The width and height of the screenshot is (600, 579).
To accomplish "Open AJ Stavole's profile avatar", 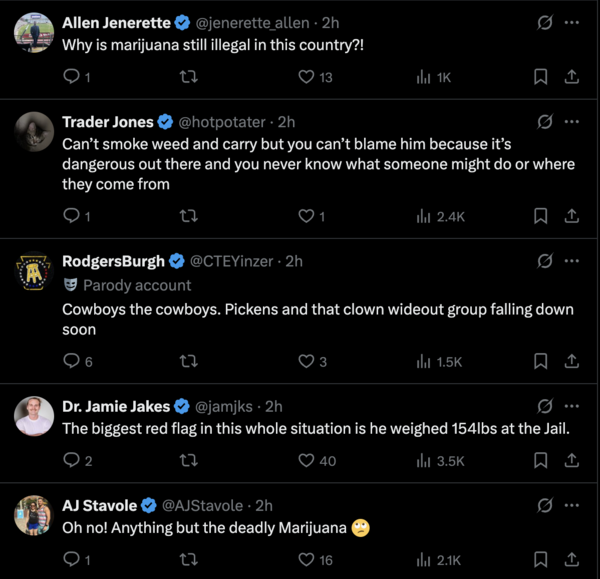I will 35,514.
